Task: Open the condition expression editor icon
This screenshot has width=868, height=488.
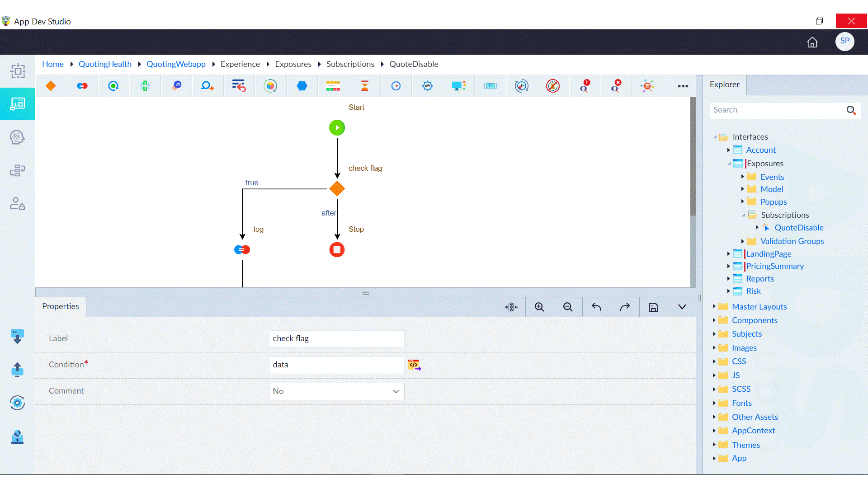Action: point(415,365)
